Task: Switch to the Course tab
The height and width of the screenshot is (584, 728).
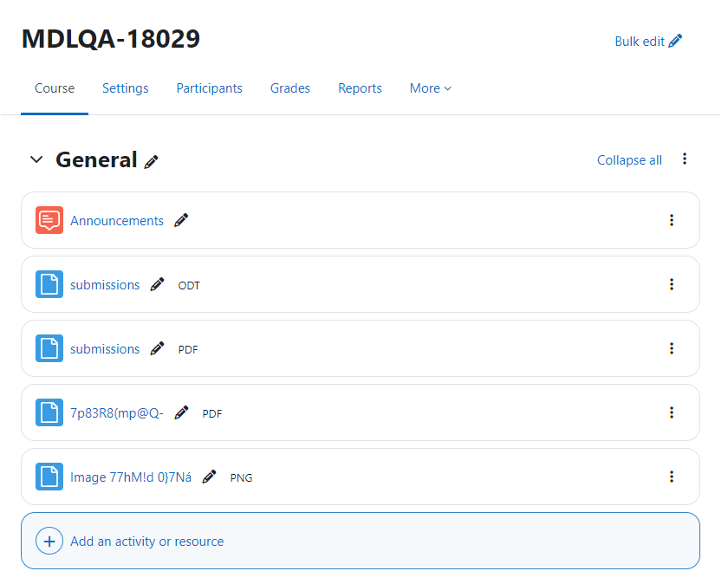Action: coord(55,88)
